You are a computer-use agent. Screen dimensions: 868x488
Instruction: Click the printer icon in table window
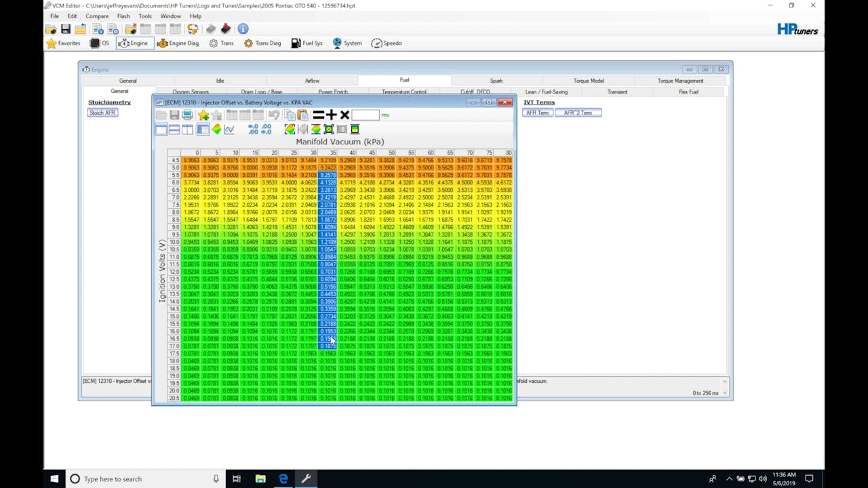(x=188, y=115)
